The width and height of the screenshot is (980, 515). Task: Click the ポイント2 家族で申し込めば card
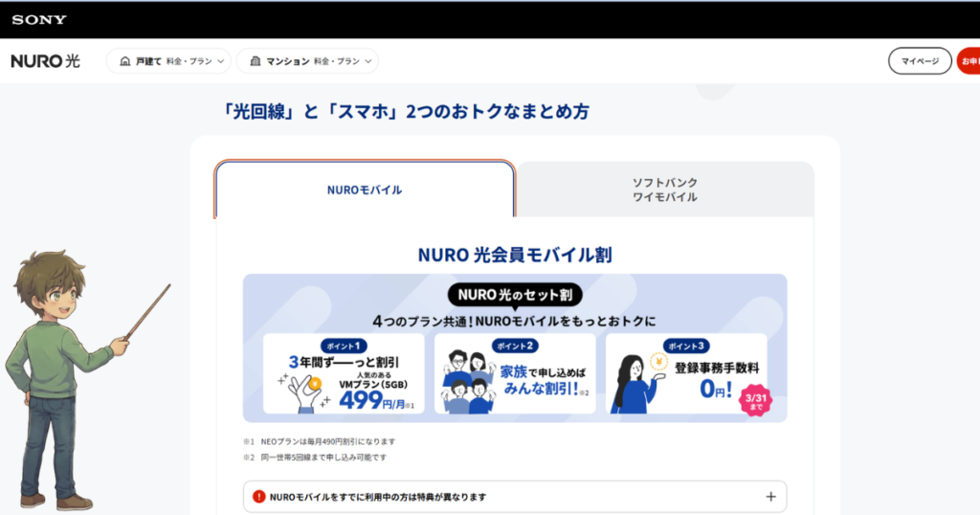pos(515,373)
